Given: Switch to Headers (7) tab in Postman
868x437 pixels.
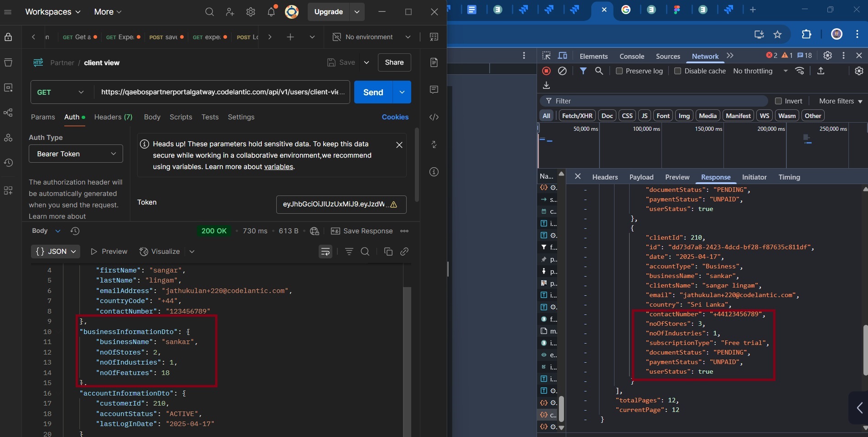Looking at the screenshot, I should click(113, 117).
